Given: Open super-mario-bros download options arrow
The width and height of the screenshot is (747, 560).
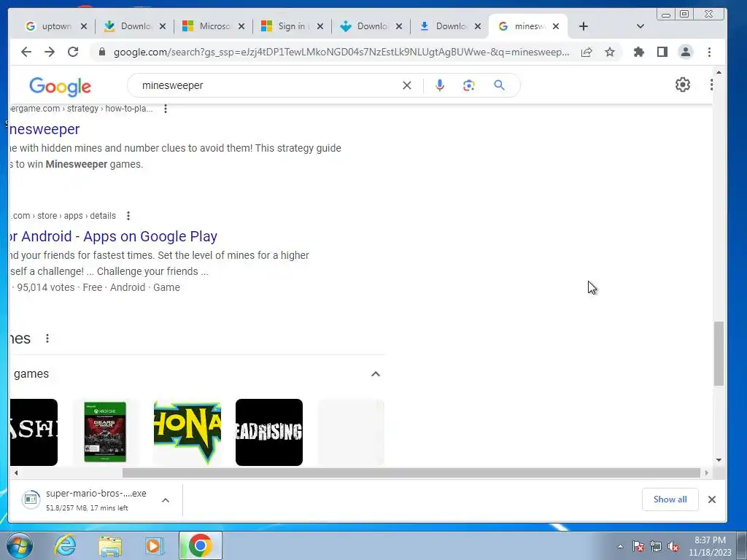Looking at the screenshot, I should (166, 500).
